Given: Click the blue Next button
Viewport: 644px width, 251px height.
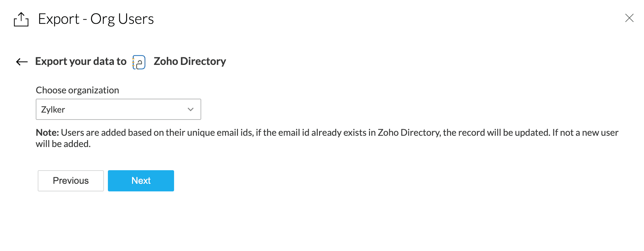Looking at the screenshot, I should tap(141, 180).
